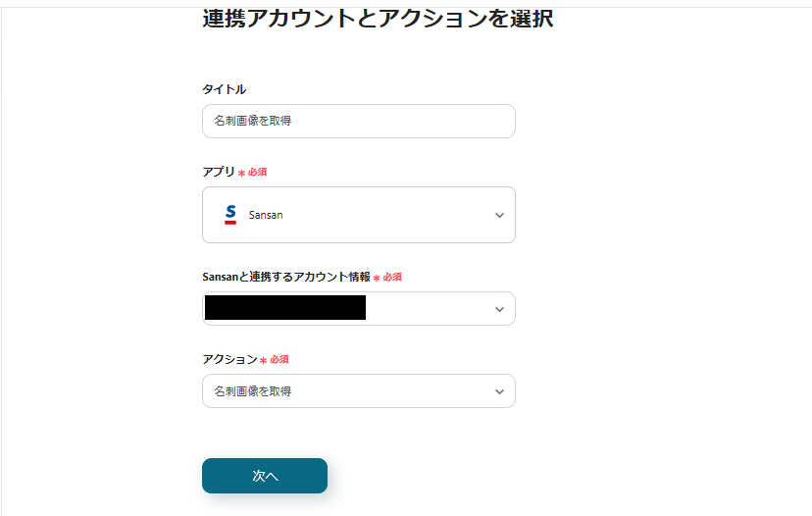Click the Sansanと連携するアカウント情報 label

pyautogui.click(x=285, y=277)
